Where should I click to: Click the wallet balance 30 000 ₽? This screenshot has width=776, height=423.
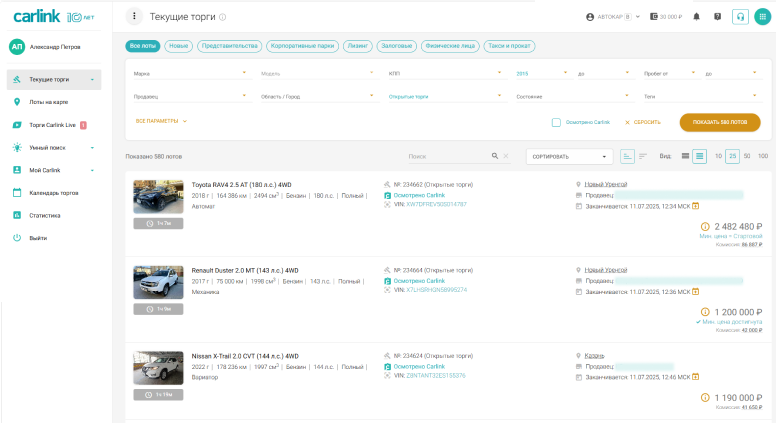665,17
